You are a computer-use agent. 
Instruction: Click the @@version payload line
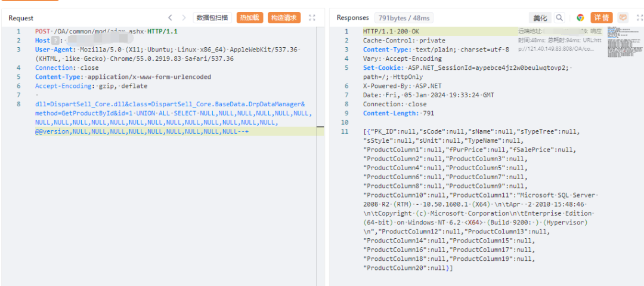pyautogui.click(x=142, y=132)
